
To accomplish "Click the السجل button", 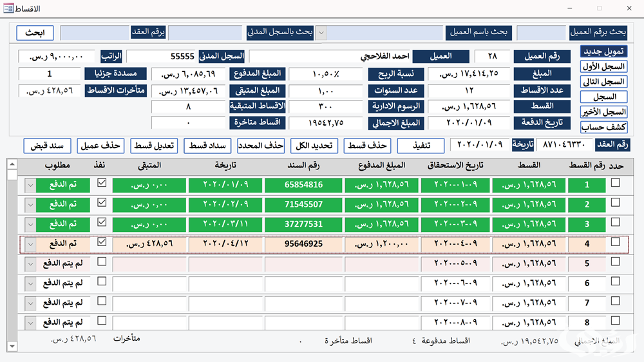I will [604, 97].
